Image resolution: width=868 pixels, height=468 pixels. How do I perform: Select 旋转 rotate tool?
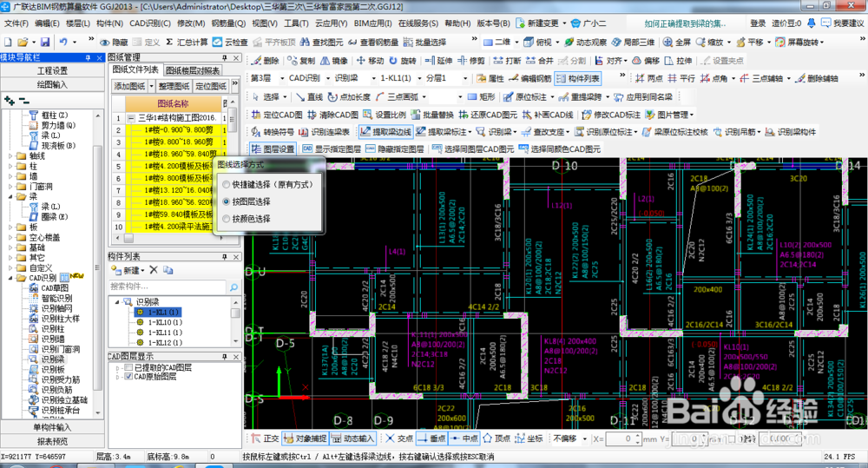(402, 61)
